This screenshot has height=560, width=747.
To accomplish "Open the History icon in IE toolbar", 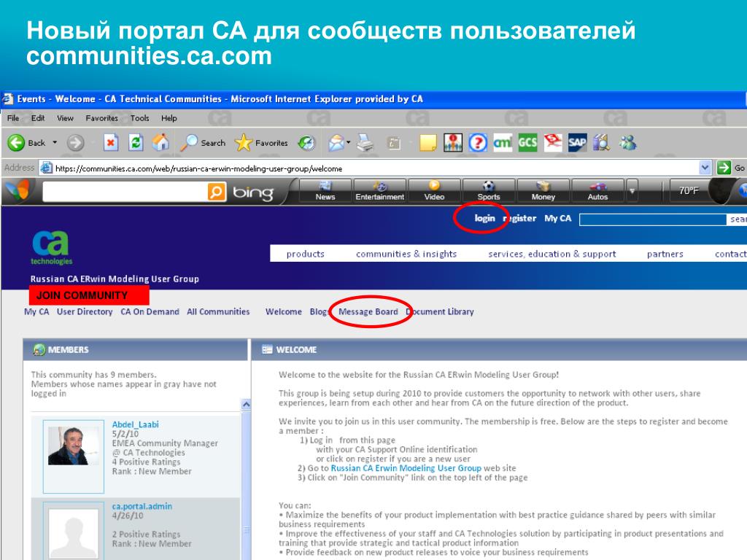I will point(306,142).
